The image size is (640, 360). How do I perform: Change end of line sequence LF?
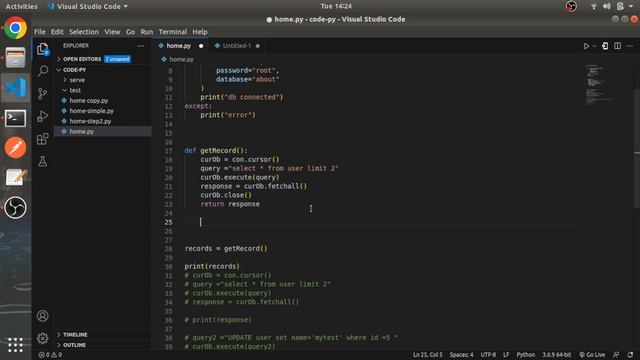click(x=506, y=355)
